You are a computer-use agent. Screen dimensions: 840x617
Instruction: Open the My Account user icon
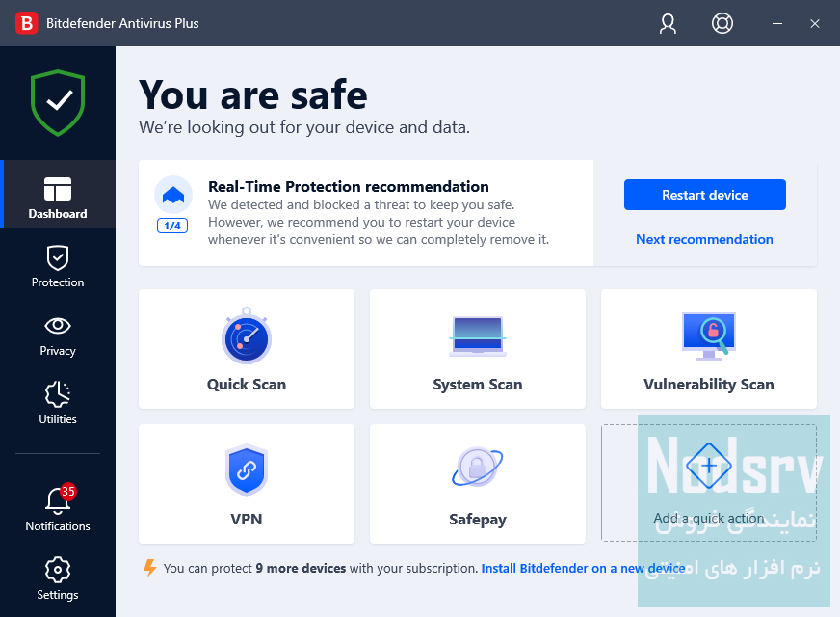click(668, 23)
